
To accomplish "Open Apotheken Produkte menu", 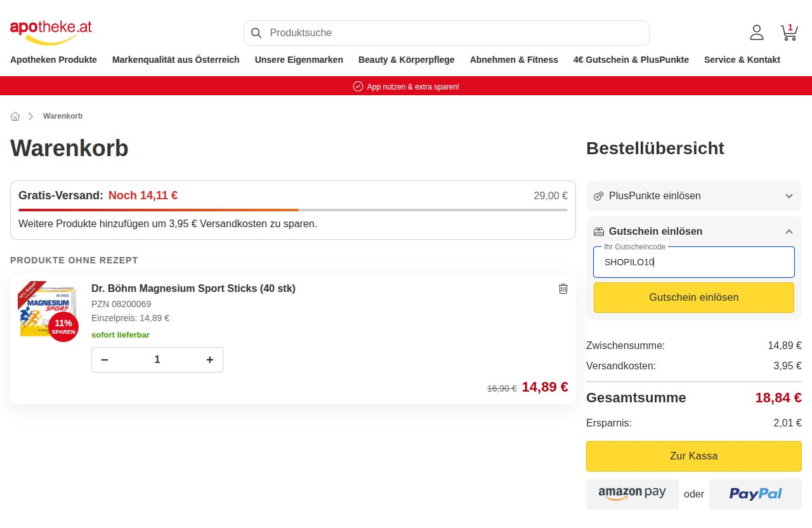I will pos(53,60).
